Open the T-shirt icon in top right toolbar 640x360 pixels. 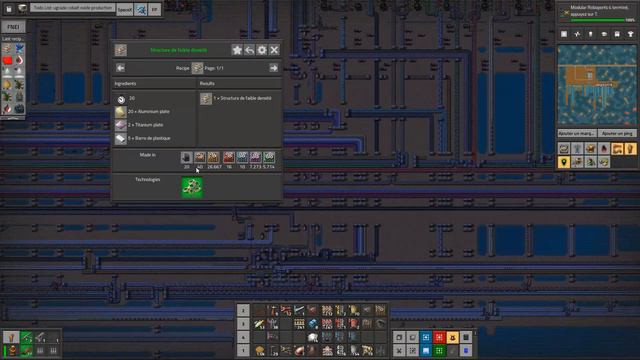click(x=630, y=34)
